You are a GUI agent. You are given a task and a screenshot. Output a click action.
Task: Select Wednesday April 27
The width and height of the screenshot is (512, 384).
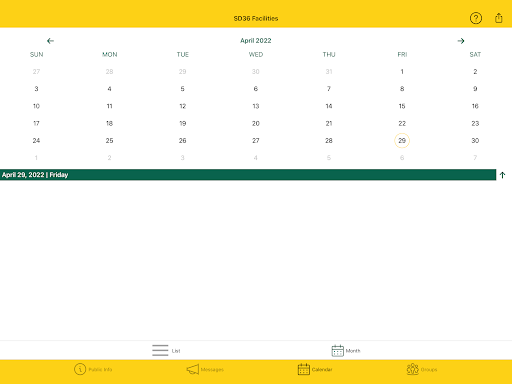(x=256, y=140)
